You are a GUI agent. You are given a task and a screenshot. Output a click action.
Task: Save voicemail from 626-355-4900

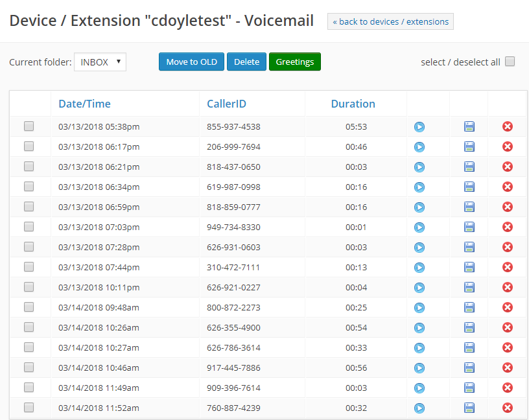(x=469, y=327)
